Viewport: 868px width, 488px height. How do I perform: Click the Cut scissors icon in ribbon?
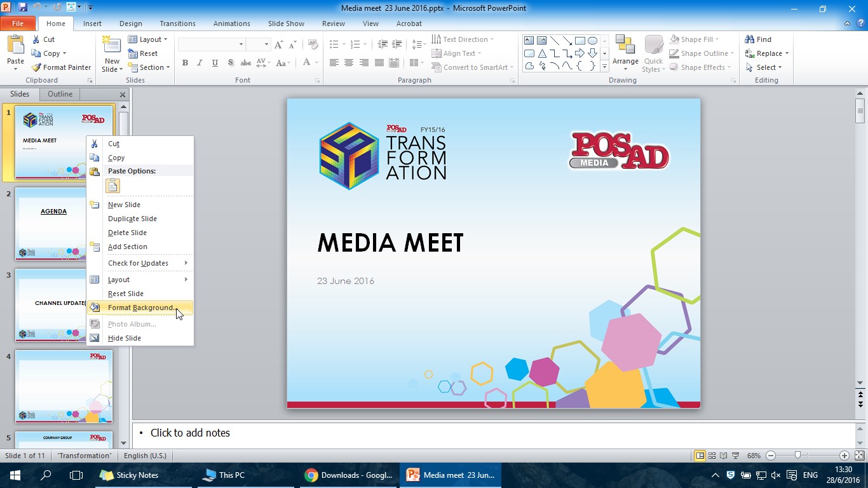point(37,39)
